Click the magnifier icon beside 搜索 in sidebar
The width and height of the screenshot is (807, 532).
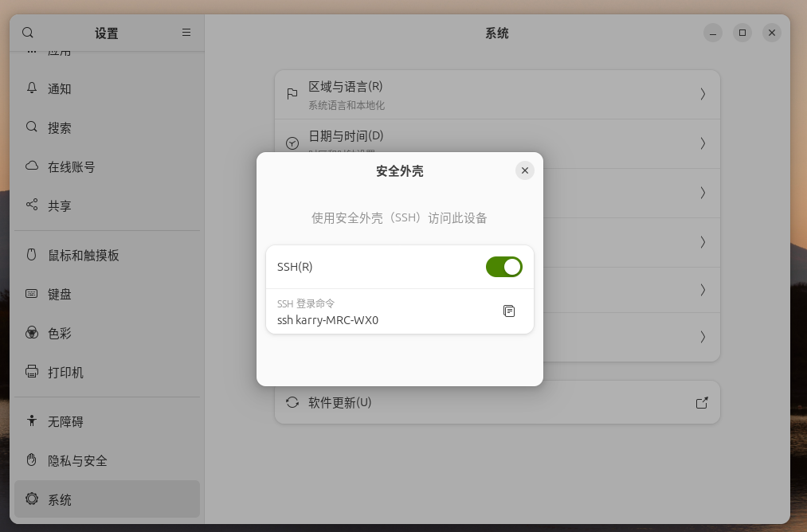click(32, 127)
